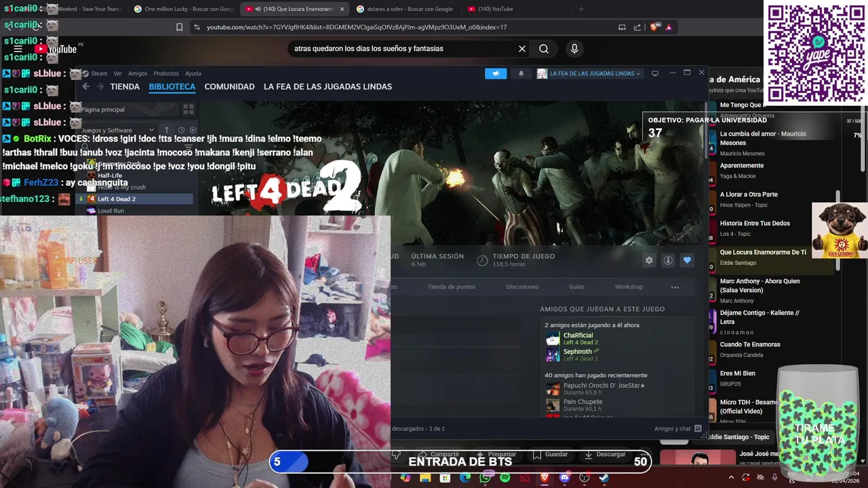The image size is (868, 488).
Task: Play Eres Mi Bien playlist item
Action: point(770,378)
